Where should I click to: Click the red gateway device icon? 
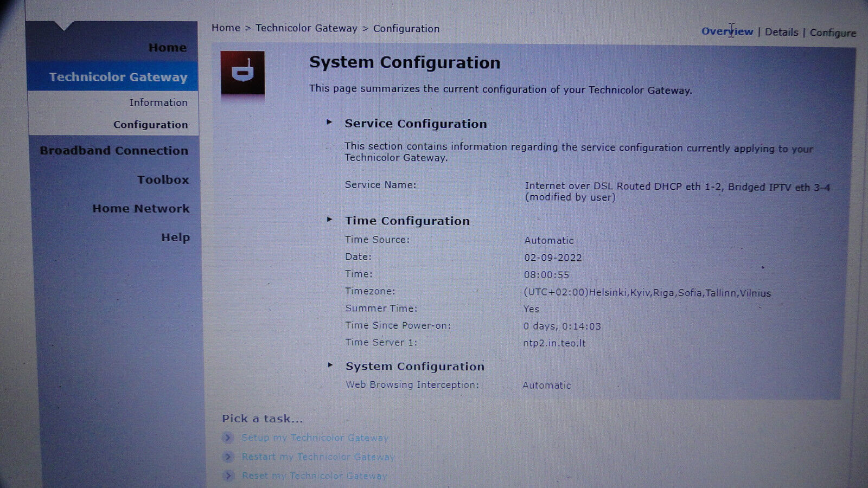pos(242,74)
